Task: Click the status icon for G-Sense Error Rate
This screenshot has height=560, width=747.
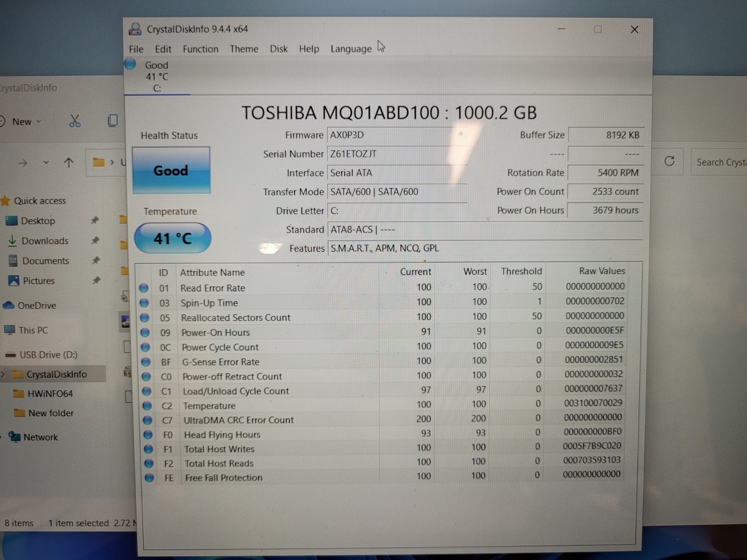Action: (x=146, y=362)
